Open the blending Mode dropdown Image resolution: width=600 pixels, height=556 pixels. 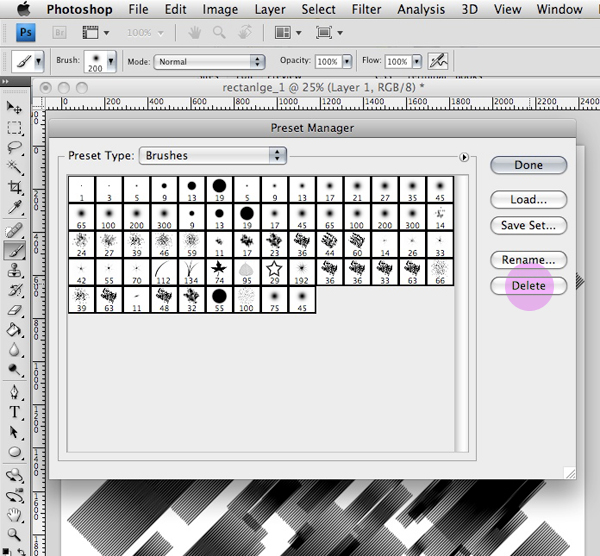click(x=209, y=62)
